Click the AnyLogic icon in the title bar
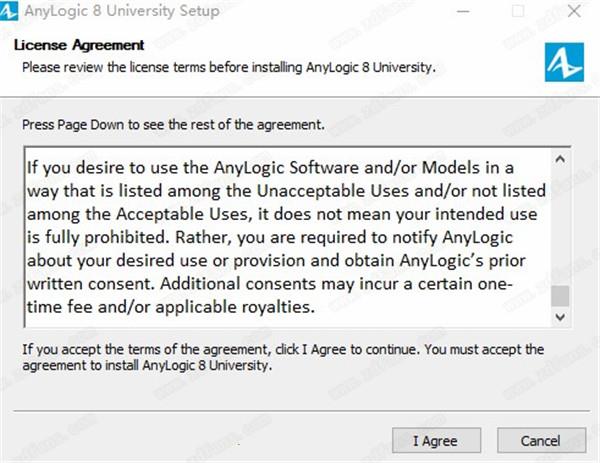Viewport: 600px width, 463px height. 8,11
